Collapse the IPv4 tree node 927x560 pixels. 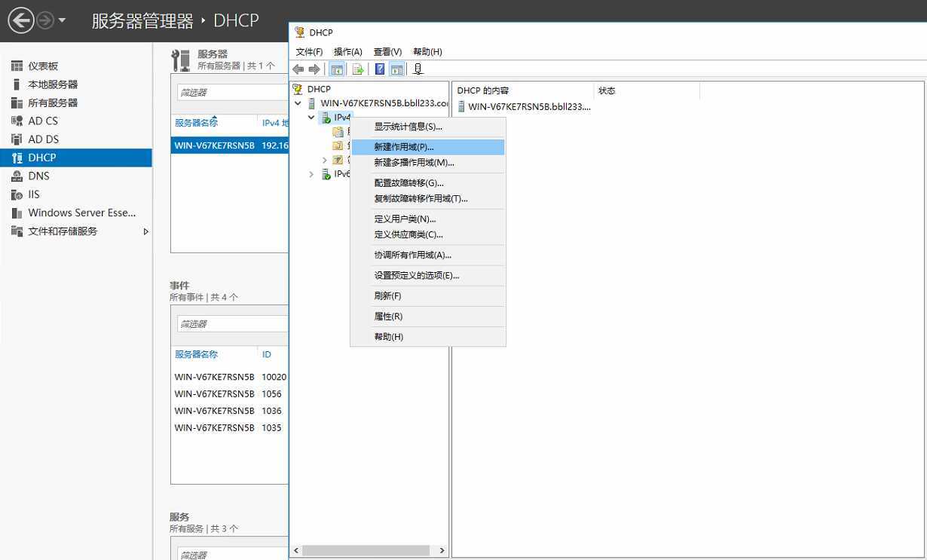(311, 118)
